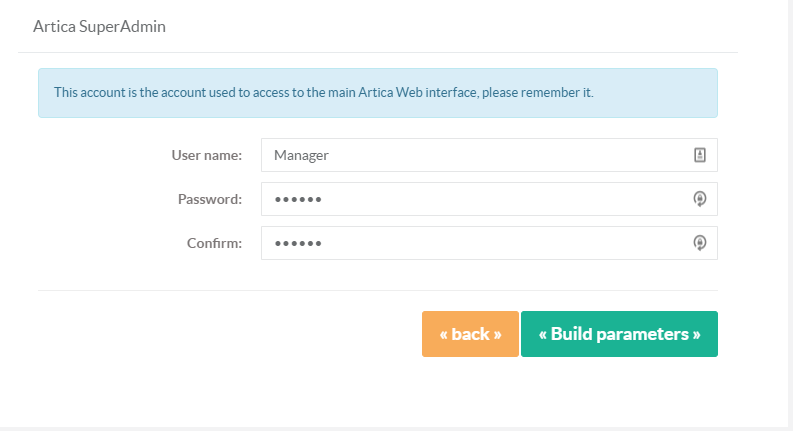The width and height of the screenshot is (793, 431).
Task: Click the contact card icon in User name field
Action: [699, 155]
